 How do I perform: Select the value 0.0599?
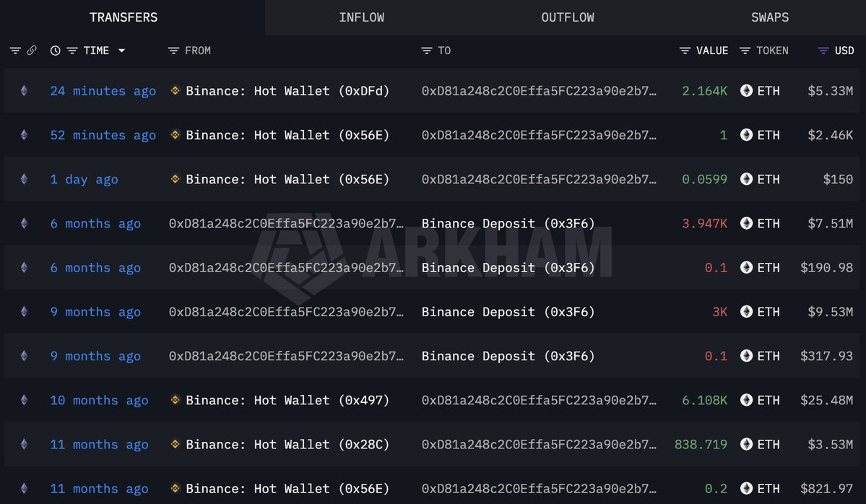click(x=705, y=179)
